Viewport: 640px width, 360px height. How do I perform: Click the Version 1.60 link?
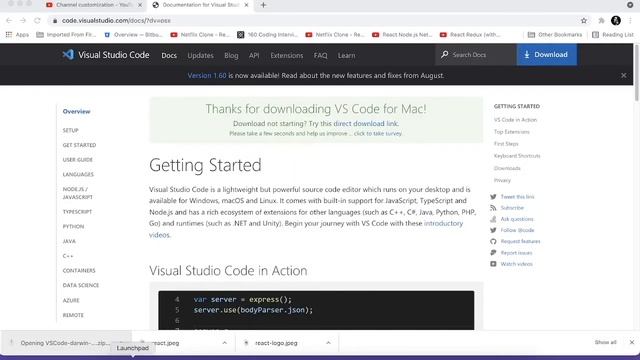[x=207, y=76]
